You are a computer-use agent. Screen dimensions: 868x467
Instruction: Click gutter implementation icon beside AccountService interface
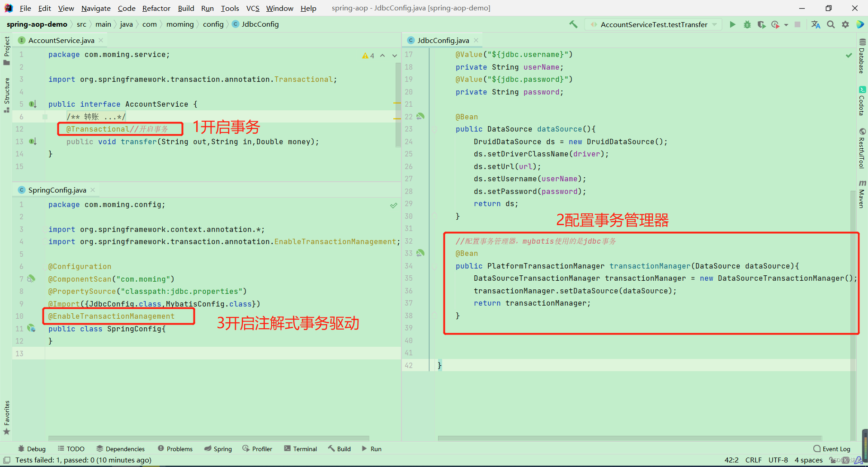(x=33, y=104)
